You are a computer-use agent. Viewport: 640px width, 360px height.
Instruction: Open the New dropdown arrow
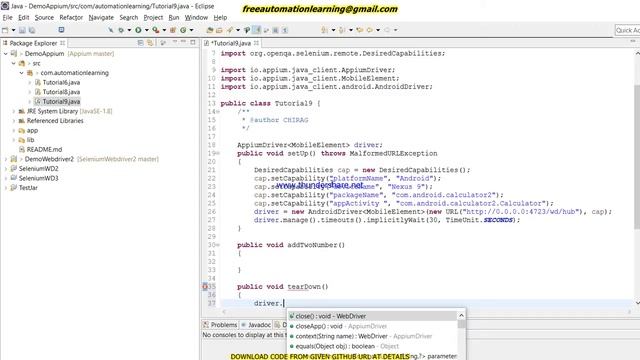click(13, 30)
